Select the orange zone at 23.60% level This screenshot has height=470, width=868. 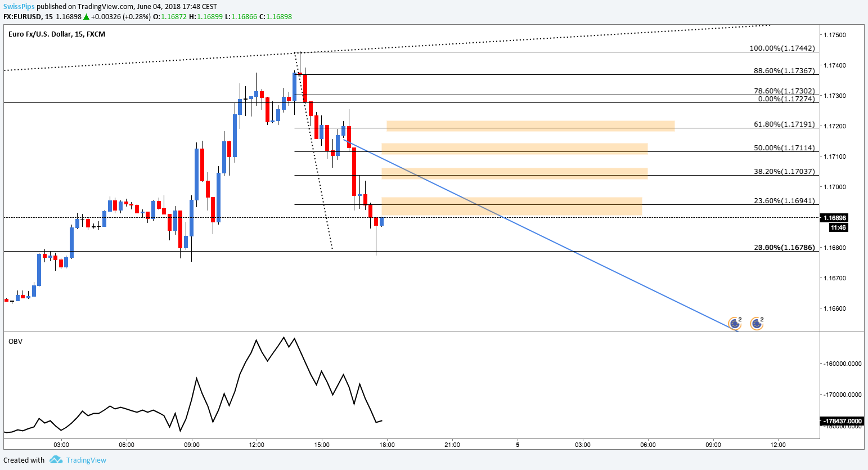coord(512,206)
